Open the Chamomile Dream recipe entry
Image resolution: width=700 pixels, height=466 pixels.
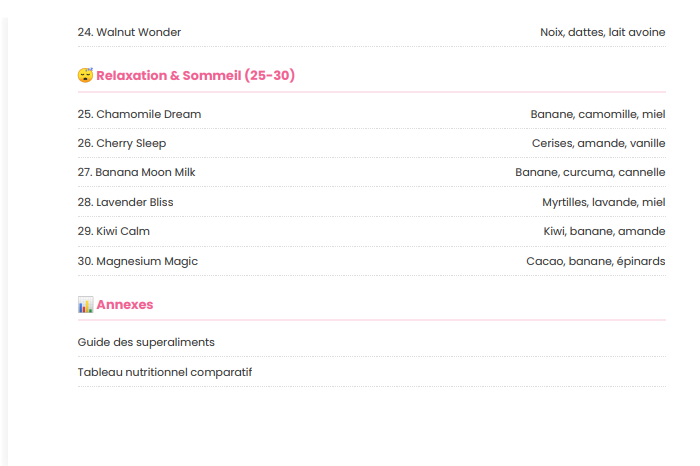coord(139,114)
